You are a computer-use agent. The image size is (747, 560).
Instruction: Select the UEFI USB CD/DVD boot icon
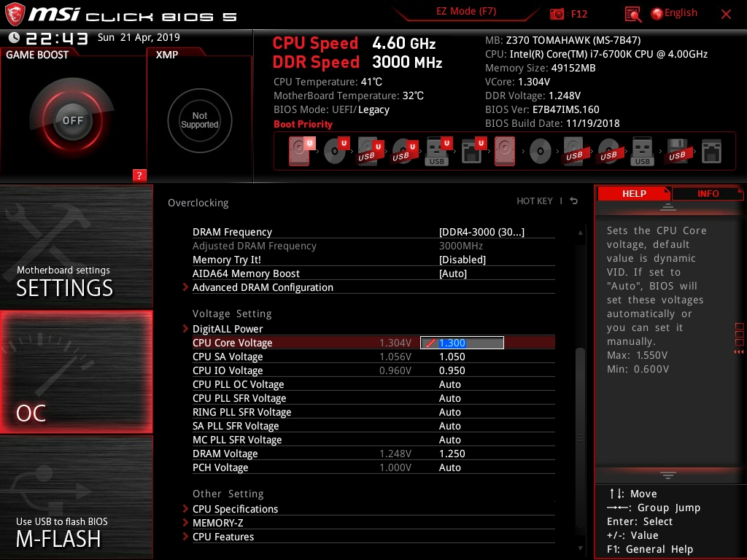[x=404, y=151]
